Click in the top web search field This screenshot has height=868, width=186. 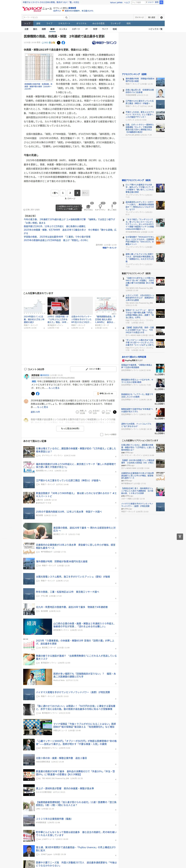(x=138, y=2)
